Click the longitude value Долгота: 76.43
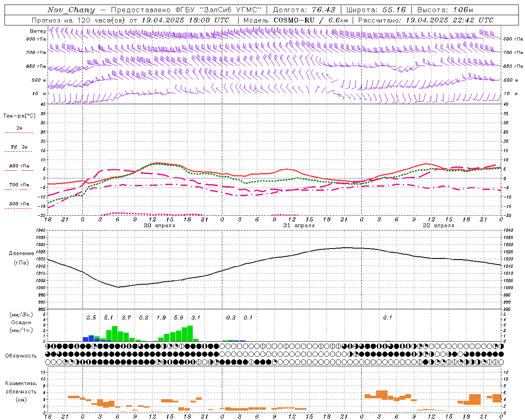Viewport: 525px width, 420px height. click(304, 10)
